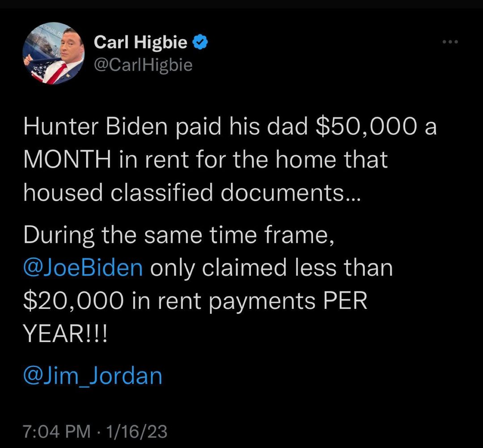Image resolution: width=483 pixels, height=448 pixels.
Task: Click the "During the same time frame," line
Action: pyautogui.click(x=178, y=236)
